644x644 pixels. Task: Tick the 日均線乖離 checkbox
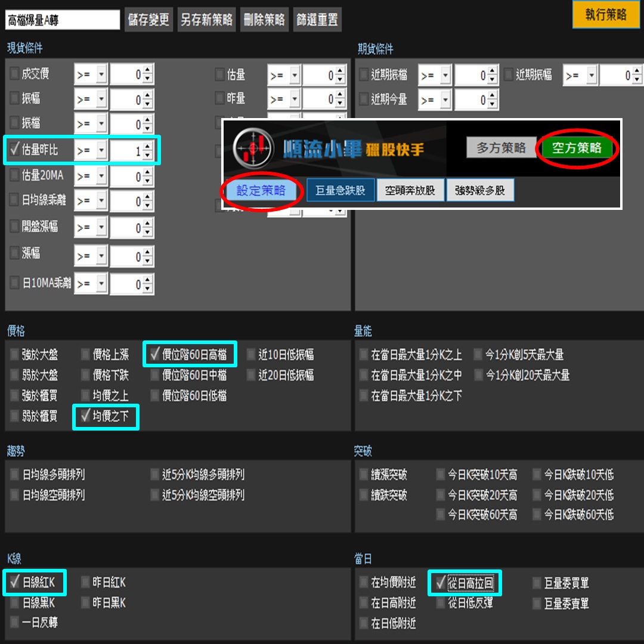[x=14, y=199]
